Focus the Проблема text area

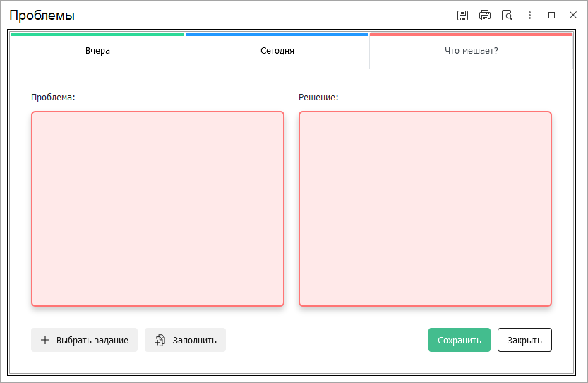tap(157, 208)
